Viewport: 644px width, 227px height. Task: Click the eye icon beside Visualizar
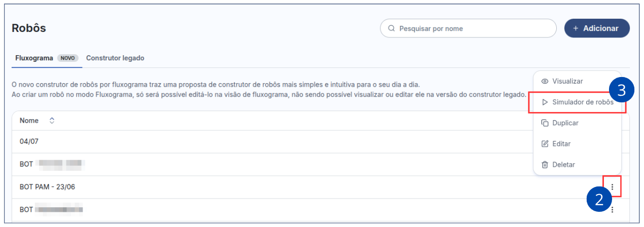(545, 81)
